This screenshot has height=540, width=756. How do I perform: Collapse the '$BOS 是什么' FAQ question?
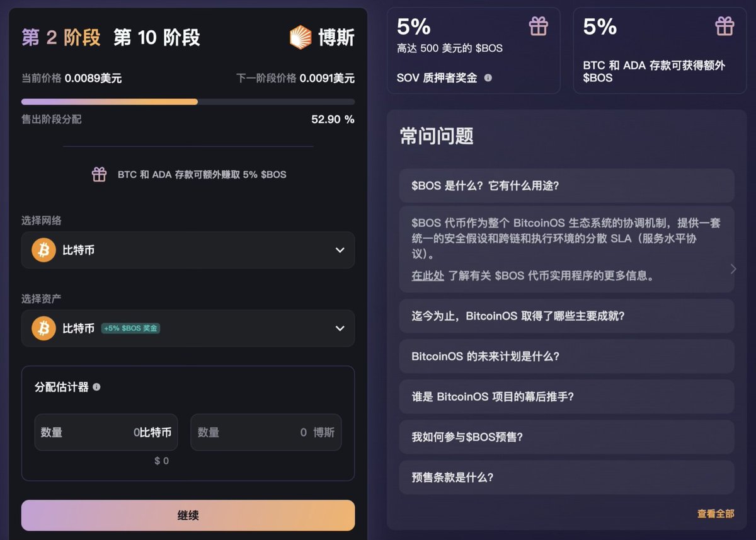click(566, 185)
